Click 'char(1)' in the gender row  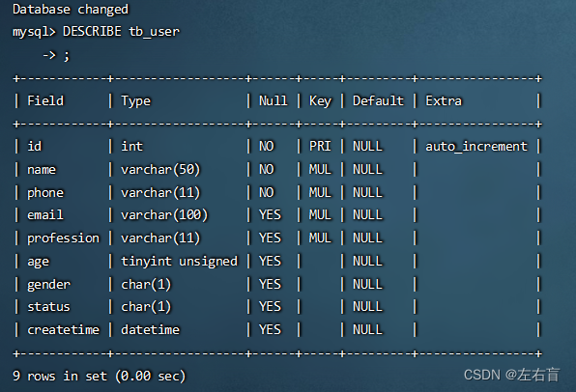(x=146, y=285)
